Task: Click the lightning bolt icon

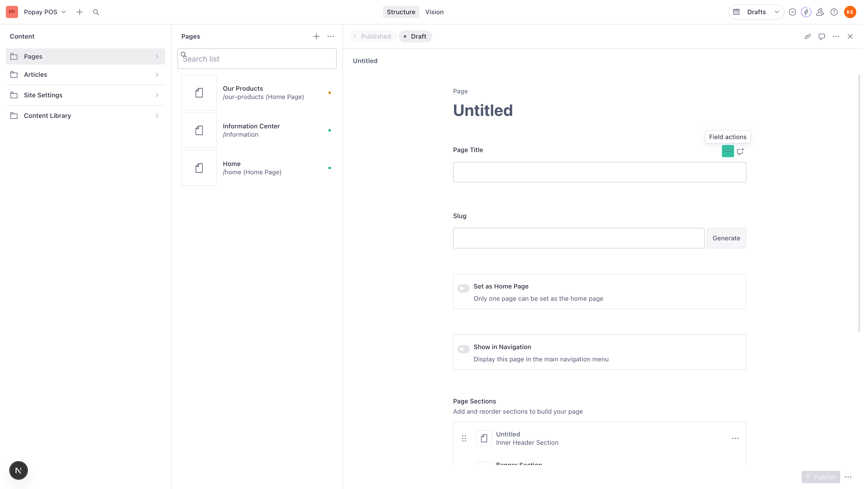Action: point(806,12)
